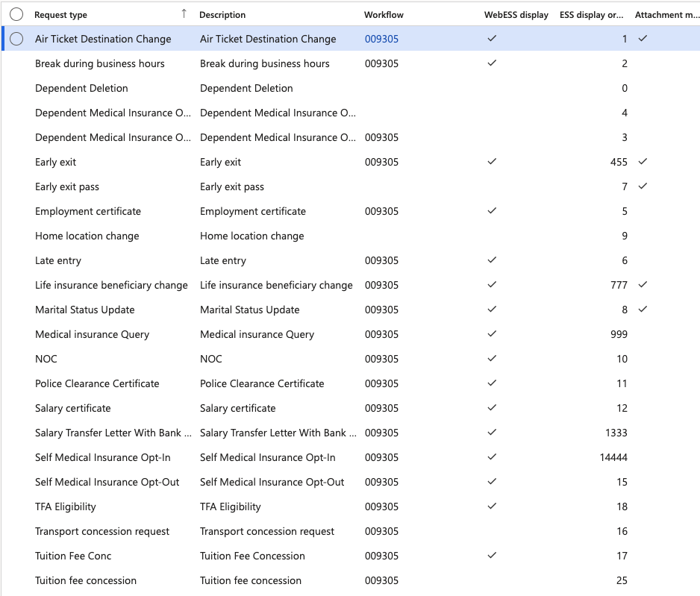Select the Medical insurance Query request type
The image size is (700, 596).
[92, 335]
